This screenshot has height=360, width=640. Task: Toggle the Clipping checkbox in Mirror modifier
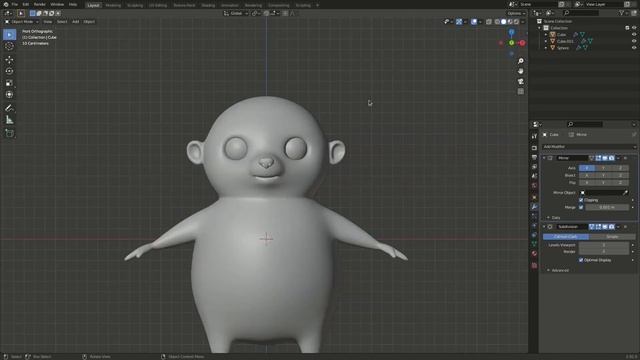(x=581, y=200)
